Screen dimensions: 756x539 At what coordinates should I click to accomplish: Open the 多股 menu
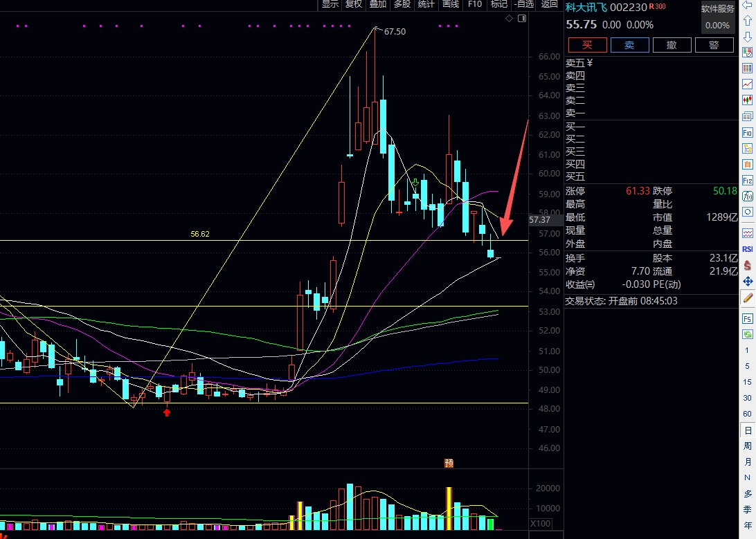pyautogui.click(x=402, y=4)
